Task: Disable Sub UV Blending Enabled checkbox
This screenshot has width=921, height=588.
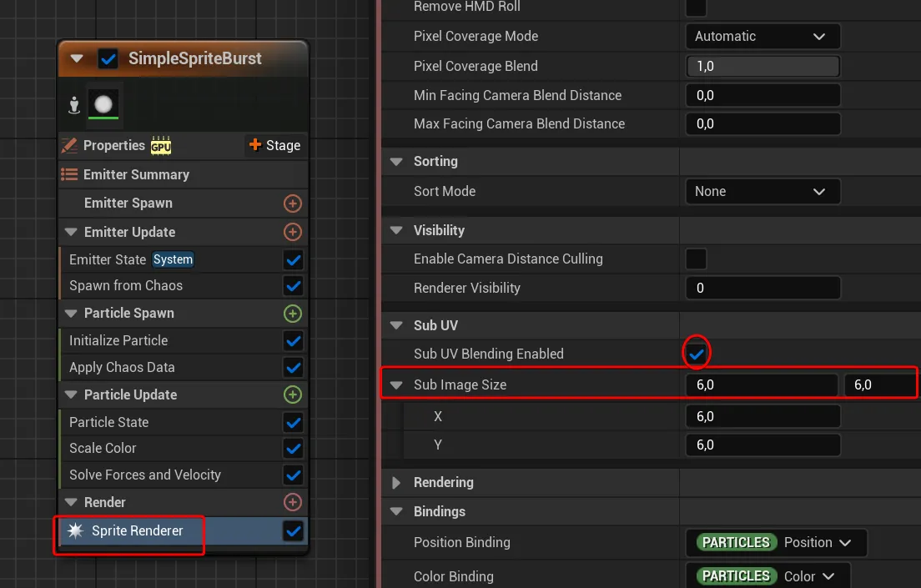Action: [x=696, y=354]
